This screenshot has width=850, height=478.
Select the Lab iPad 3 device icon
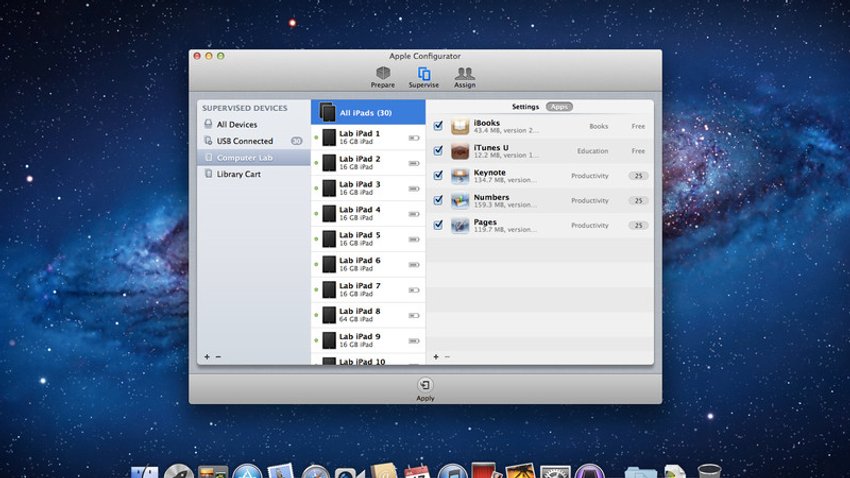click(x=329, y=188)
